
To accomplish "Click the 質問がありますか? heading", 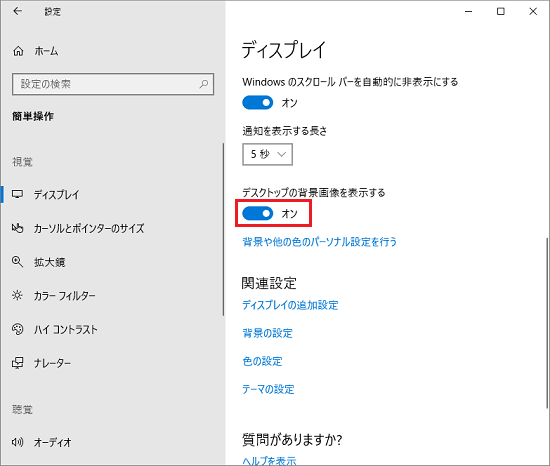I will tap(292, 440).
